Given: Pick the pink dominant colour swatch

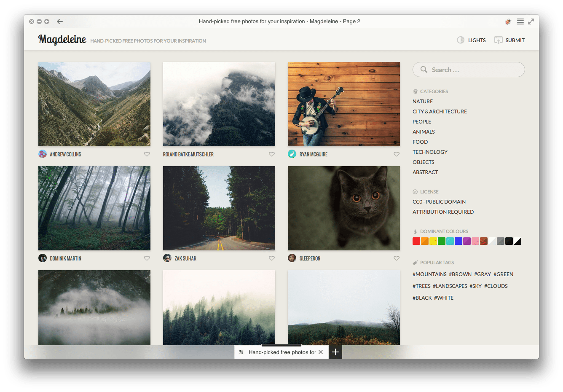Looking at the screenshot, I should click(x=475, y=241).
